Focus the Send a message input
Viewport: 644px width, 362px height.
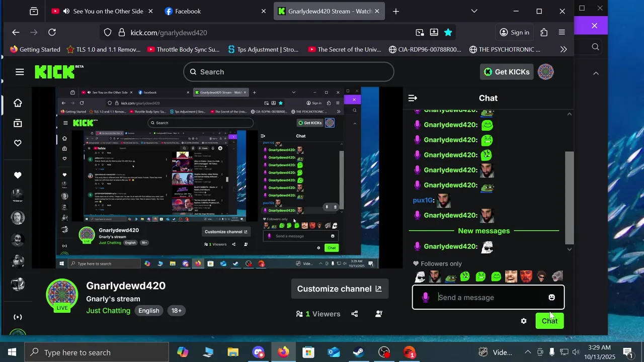click(488, 298)
